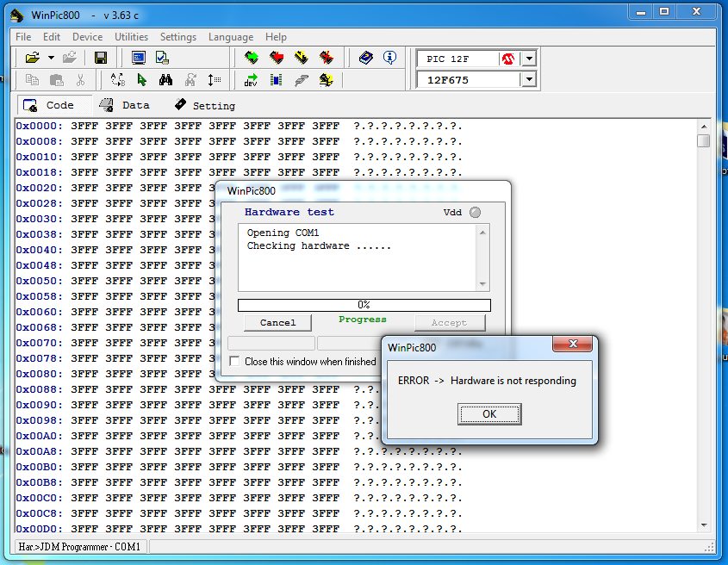Switch to the Data tab

tap(124, 105)
